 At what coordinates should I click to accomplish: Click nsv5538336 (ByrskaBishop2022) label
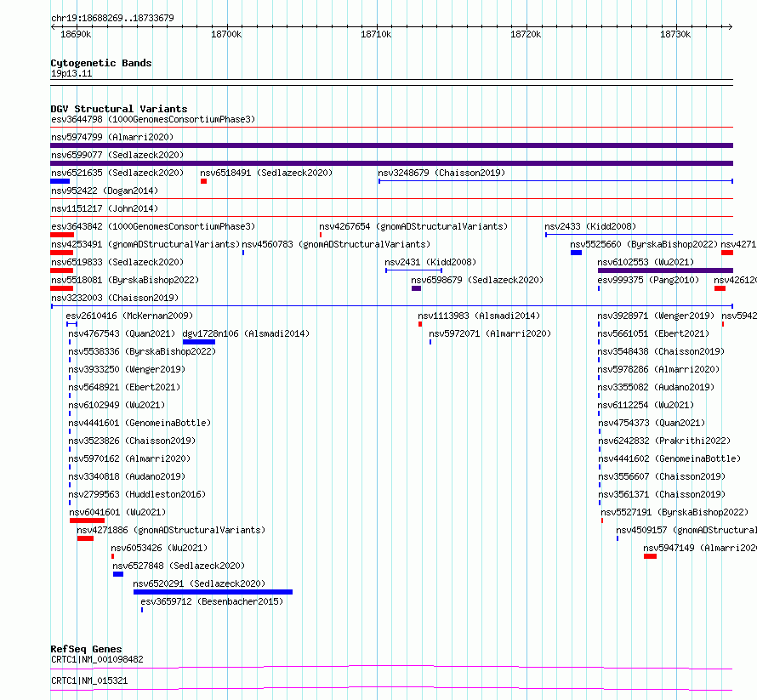point(142,351)
